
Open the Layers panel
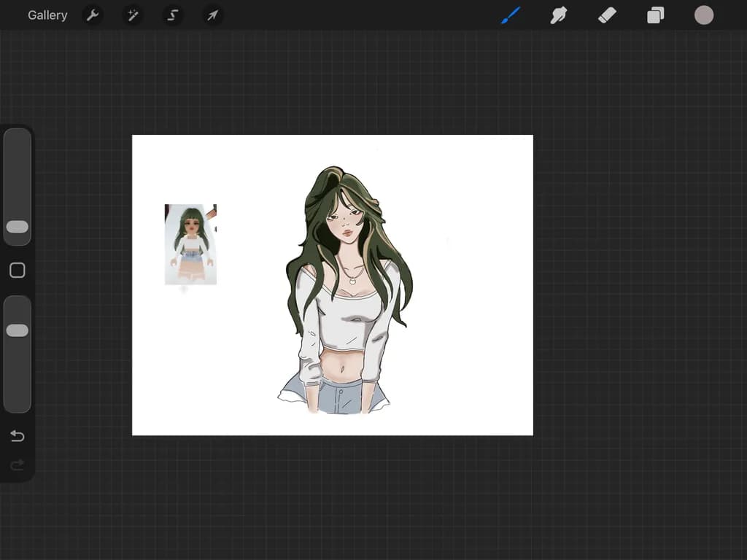656,15
